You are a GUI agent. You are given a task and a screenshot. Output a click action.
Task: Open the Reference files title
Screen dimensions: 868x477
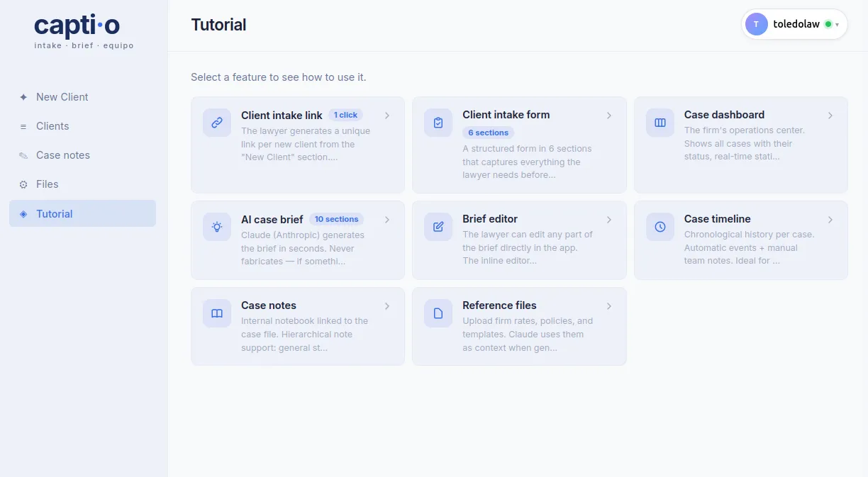(499, 305)
